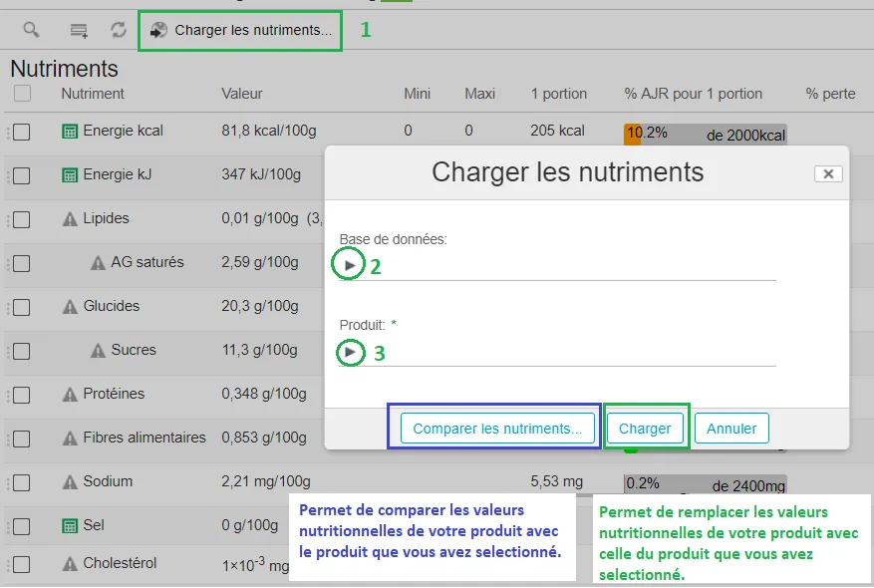Click warning triangle icon next to Lipides

click(70, 219)
